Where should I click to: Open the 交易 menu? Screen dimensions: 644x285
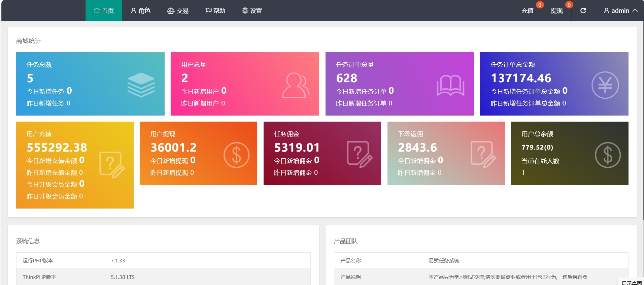click(178, 11)
